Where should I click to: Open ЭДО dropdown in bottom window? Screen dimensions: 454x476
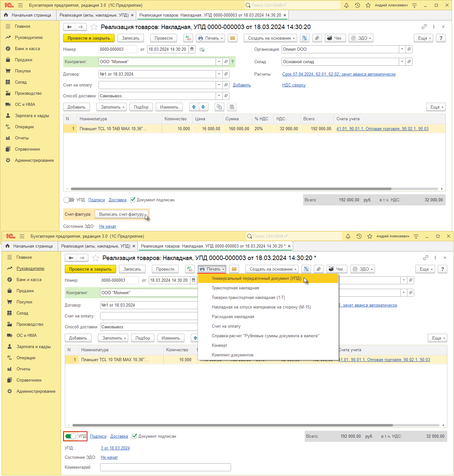pyautogui.click(x=362, y=269)
